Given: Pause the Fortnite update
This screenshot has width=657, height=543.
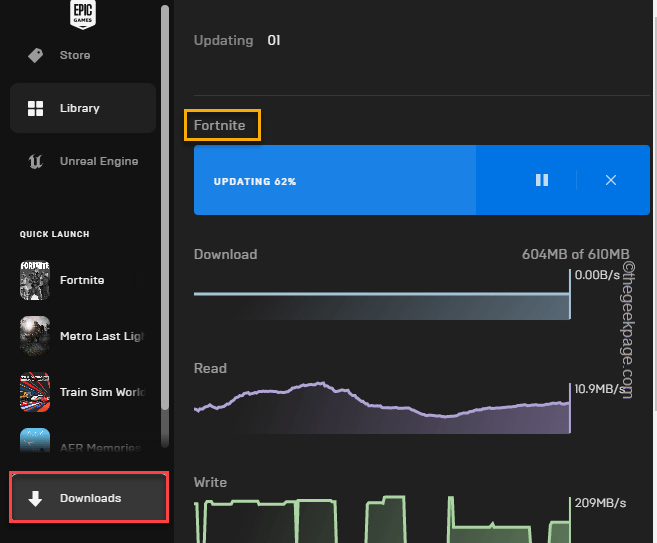Looking at the screenshot, I should 542,180.
